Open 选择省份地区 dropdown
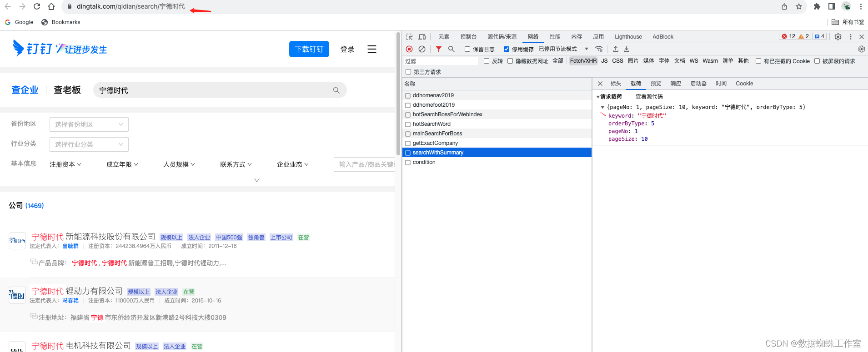The image size is (868, 352). [89, 124]
